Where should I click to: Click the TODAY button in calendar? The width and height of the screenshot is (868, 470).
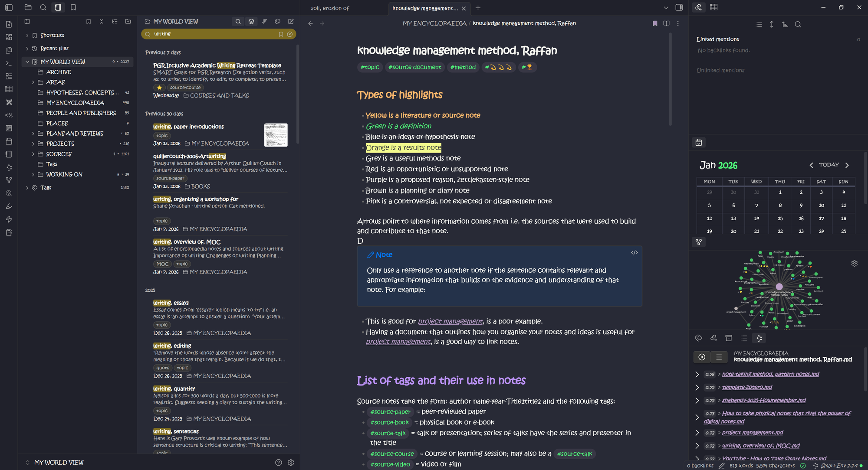[829, 165]
